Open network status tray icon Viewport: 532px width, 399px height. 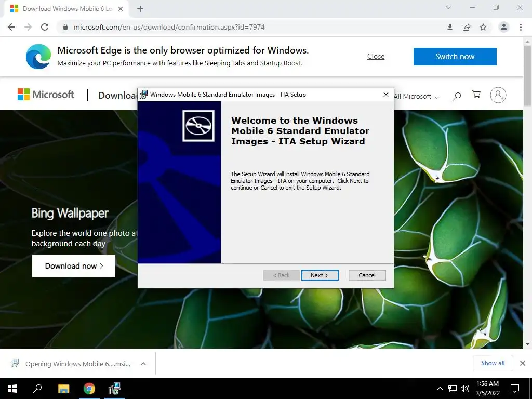point(453,389)
